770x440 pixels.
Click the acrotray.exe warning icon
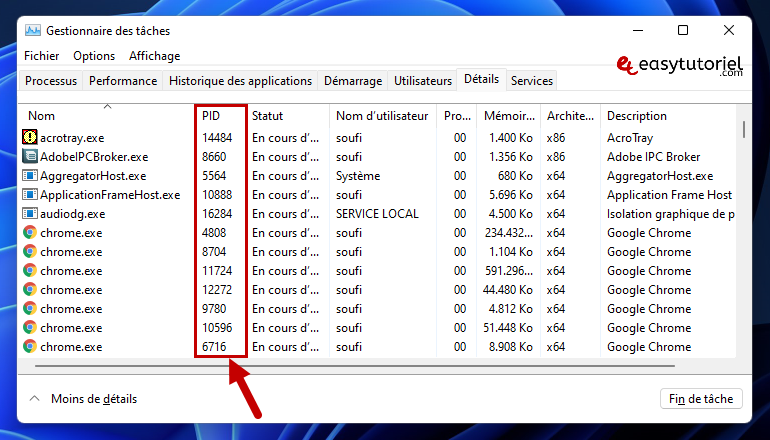[30, 137]
